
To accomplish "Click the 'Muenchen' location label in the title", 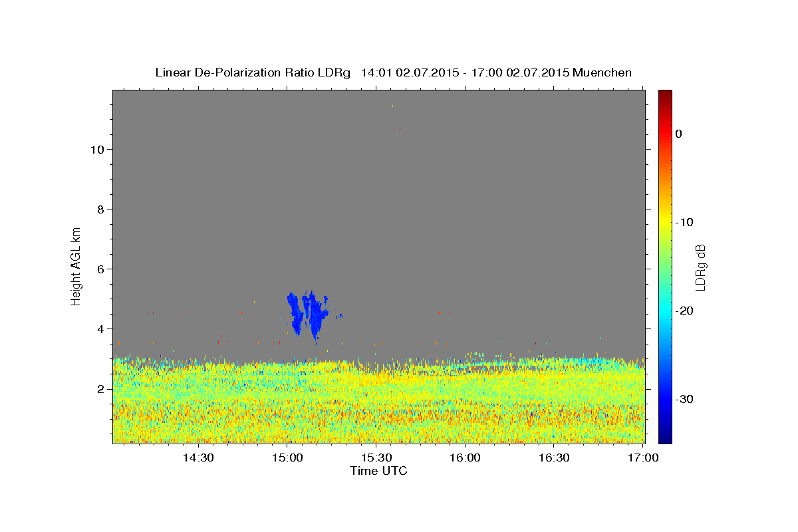I will click(602, 72).
